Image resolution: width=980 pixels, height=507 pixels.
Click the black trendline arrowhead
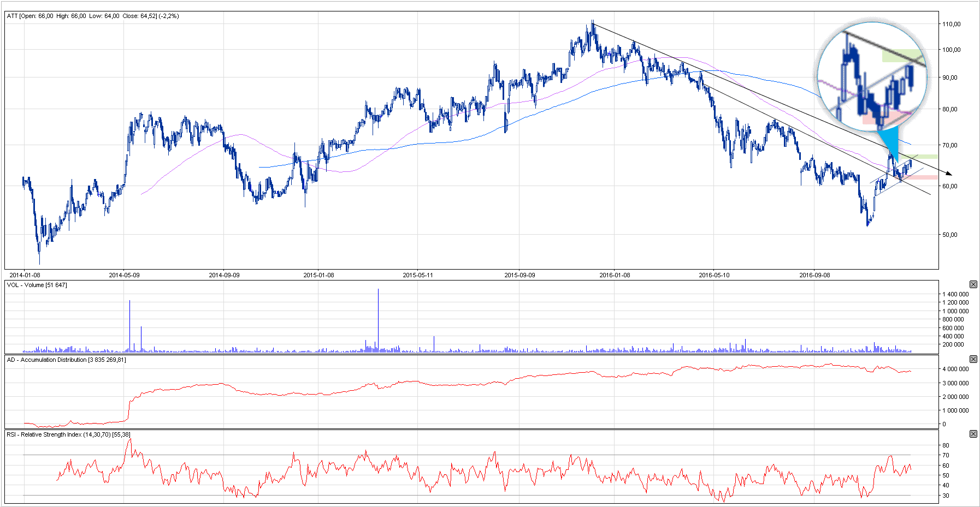949,174
